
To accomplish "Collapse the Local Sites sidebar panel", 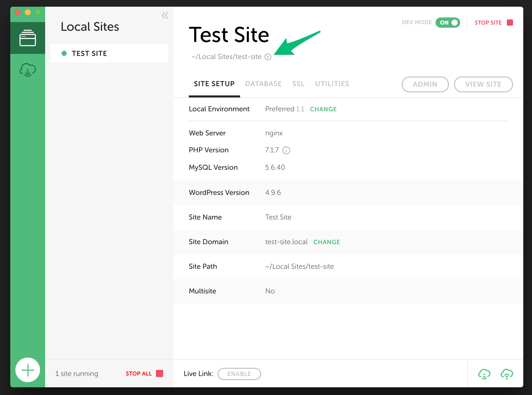I will 165,16.
